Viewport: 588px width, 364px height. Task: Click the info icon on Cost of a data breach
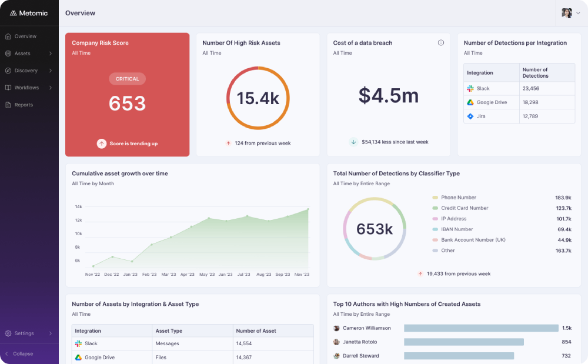click(x=441, y=43)
